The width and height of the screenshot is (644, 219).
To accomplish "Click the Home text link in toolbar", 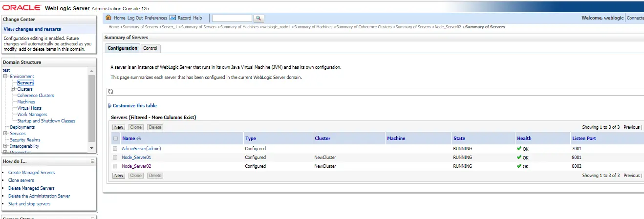I will pos(120,18).
